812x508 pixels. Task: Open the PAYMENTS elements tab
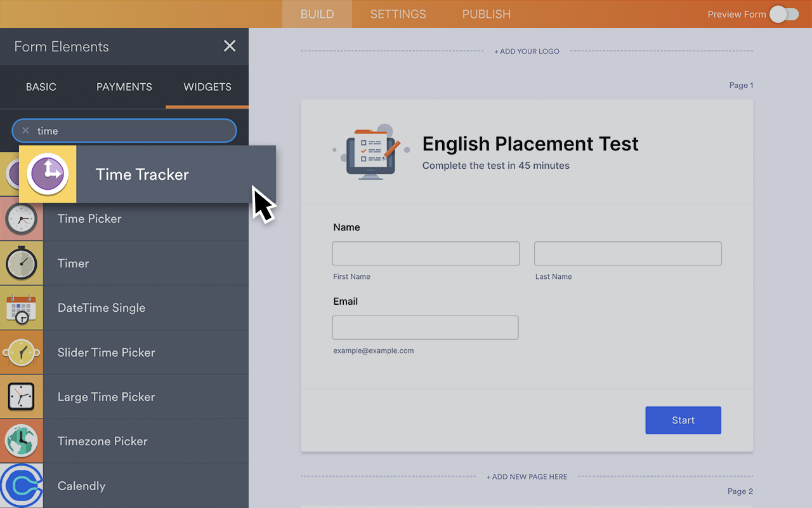(124, 86)
